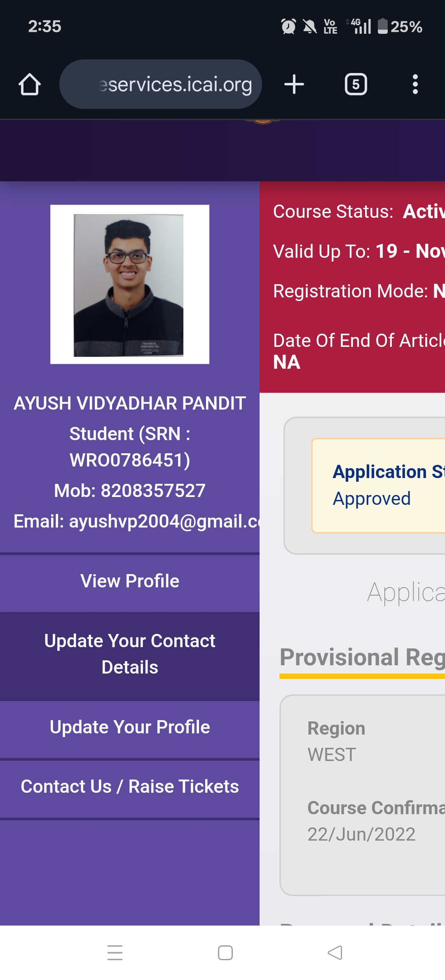
Task: Tap the Provisional Registration heading tab
Action: tap(363, 657)
